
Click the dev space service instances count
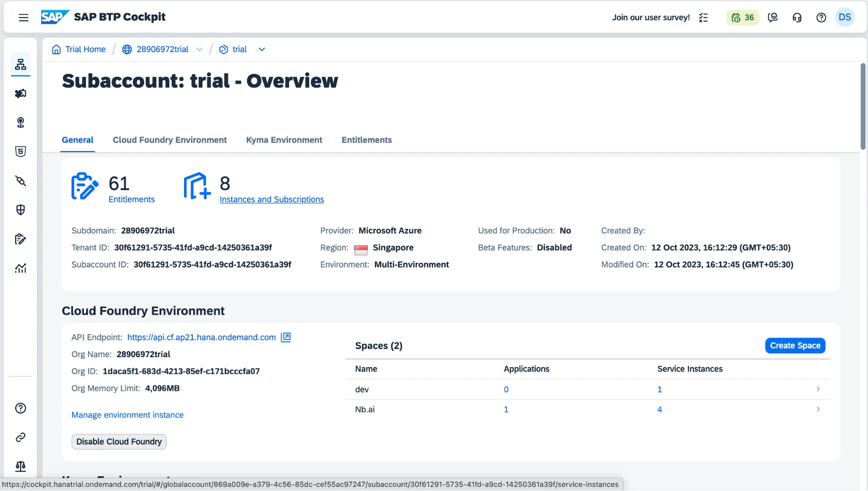pos(659,390)
